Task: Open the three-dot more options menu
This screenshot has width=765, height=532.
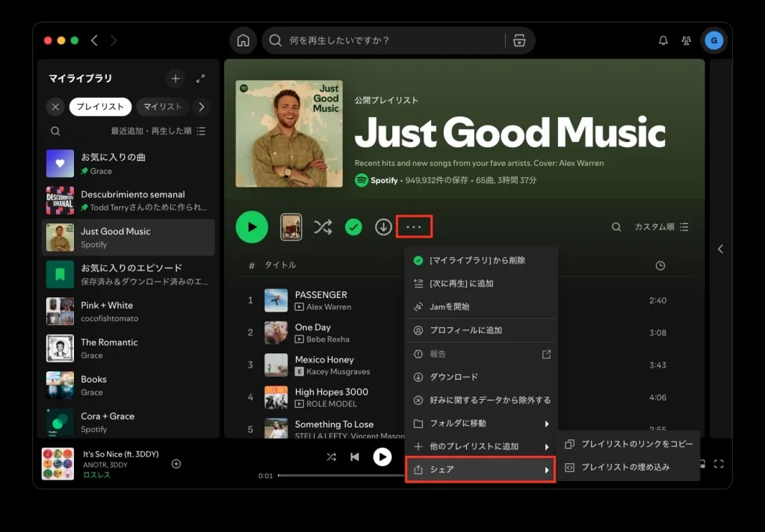Action: pyautogui.click(x=414, y=227)
